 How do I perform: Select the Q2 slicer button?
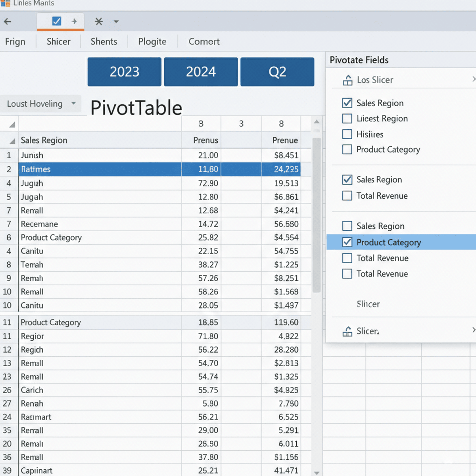point(277,72)
